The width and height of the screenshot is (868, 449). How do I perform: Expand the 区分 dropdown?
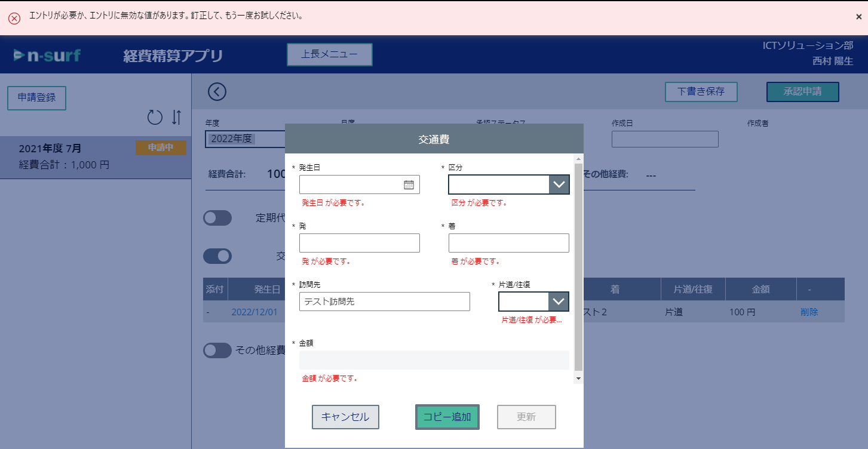(559, 184)
